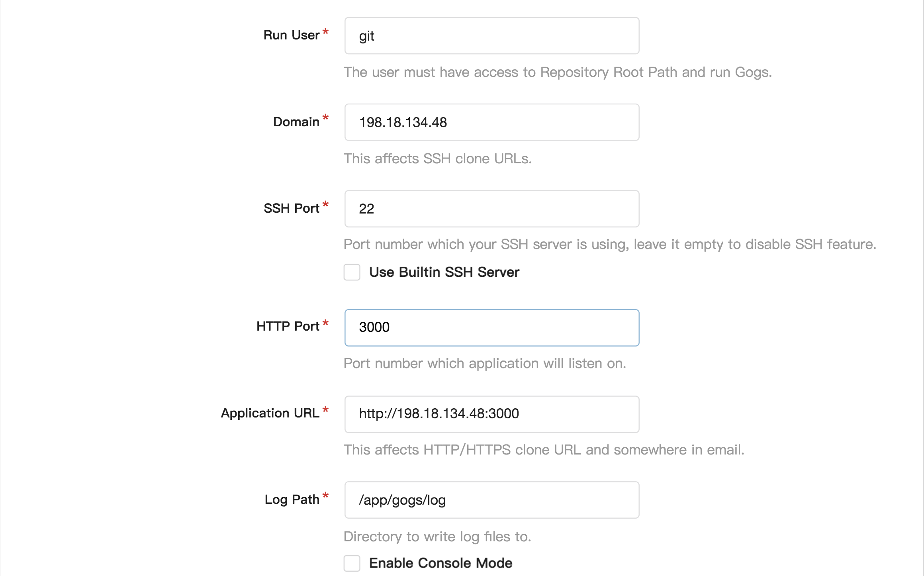This screenshot has height=576, width=924.
Task: Click the /app/gogs/log path value
Action: coord(402,500)
